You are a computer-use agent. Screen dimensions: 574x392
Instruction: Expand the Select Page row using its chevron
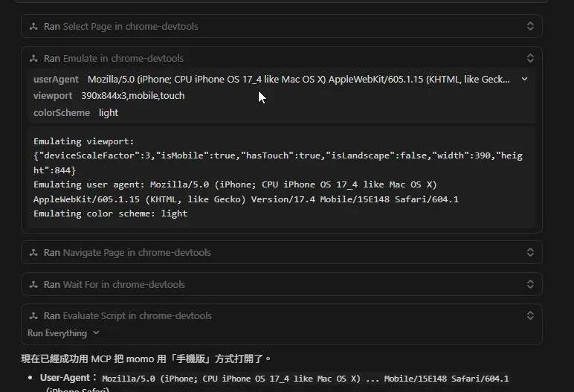530,27
